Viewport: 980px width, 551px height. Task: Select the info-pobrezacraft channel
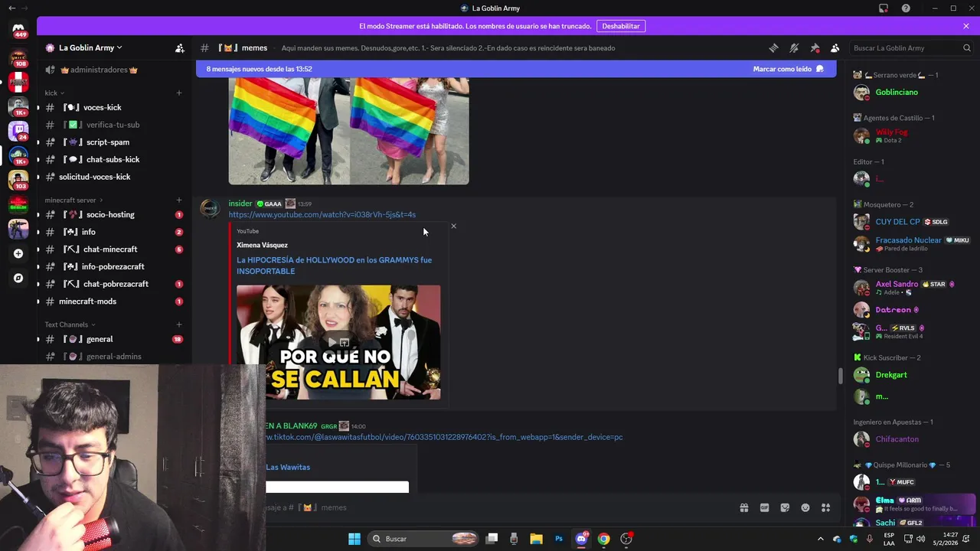click(113, 266)
